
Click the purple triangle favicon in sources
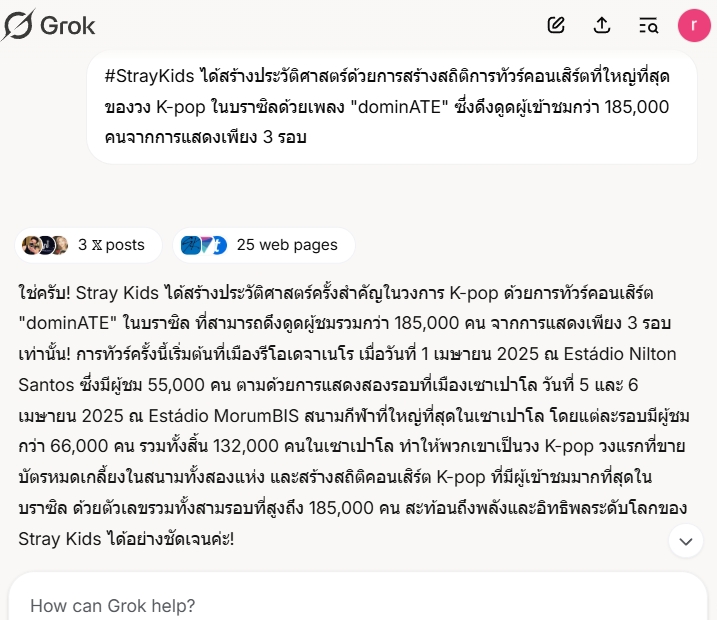(x=207, y=246)
